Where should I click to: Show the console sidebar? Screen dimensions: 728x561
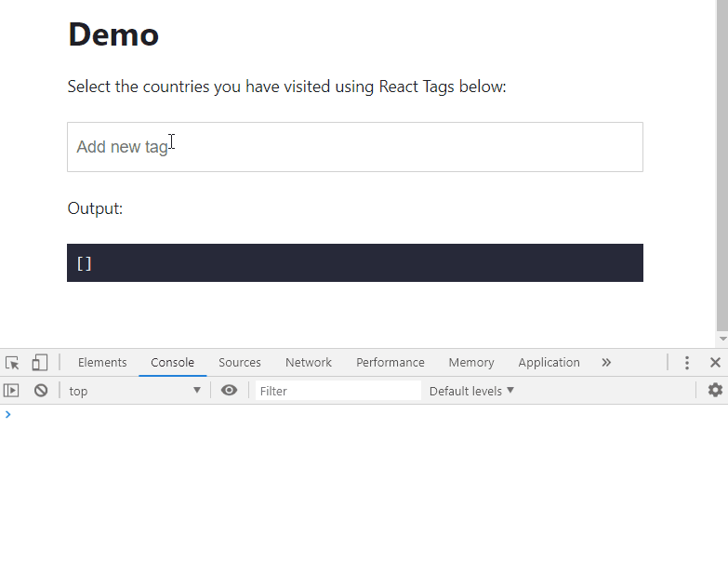(x=11, y=391)
